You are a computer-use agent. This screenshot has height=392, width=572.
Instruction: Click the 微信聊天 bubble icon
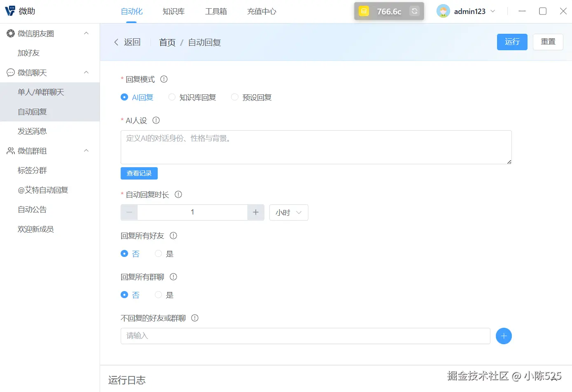[11, 72]
